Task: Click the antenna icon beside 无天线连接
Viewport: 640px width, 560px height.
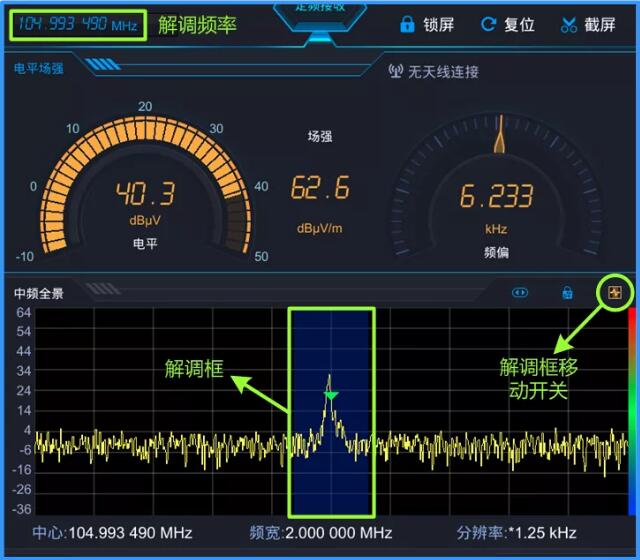Action: pos(396,71)
